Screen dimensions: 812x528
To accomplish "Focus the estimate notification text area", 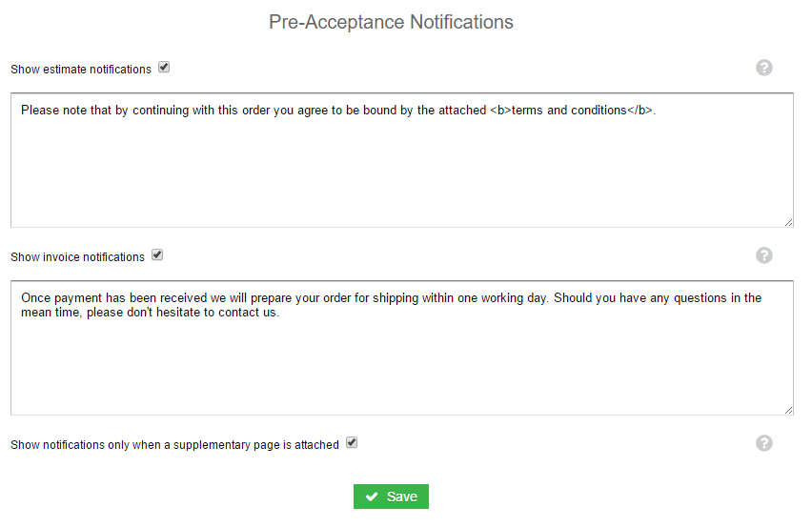I will 401,172.
